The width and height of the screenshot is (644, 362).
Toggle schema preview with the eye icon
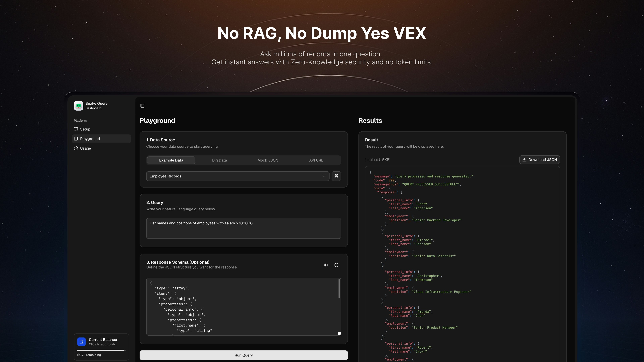(x=326, y=265)
